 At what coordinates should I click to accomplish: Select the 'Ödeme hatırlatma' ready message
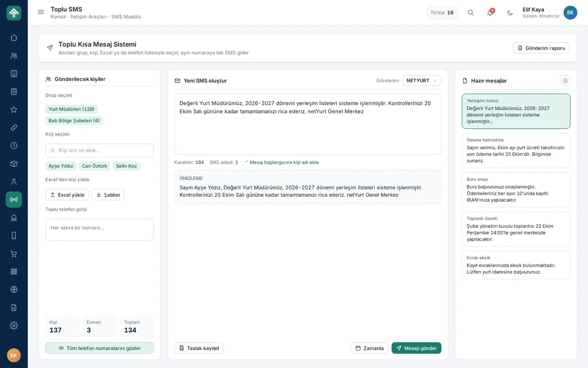coord(516,151)
